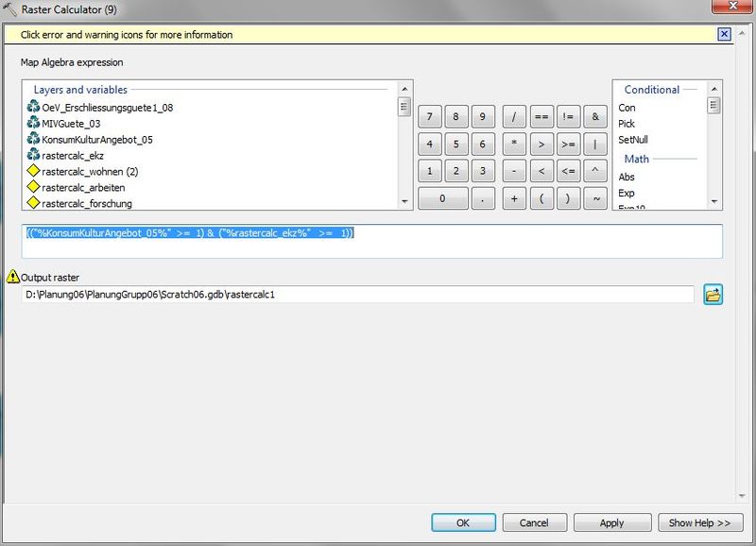Select the OeV_Erschliessungsguete1_08 layer
The width and height of the screenshot is (756, 546).
pos(107,108)
